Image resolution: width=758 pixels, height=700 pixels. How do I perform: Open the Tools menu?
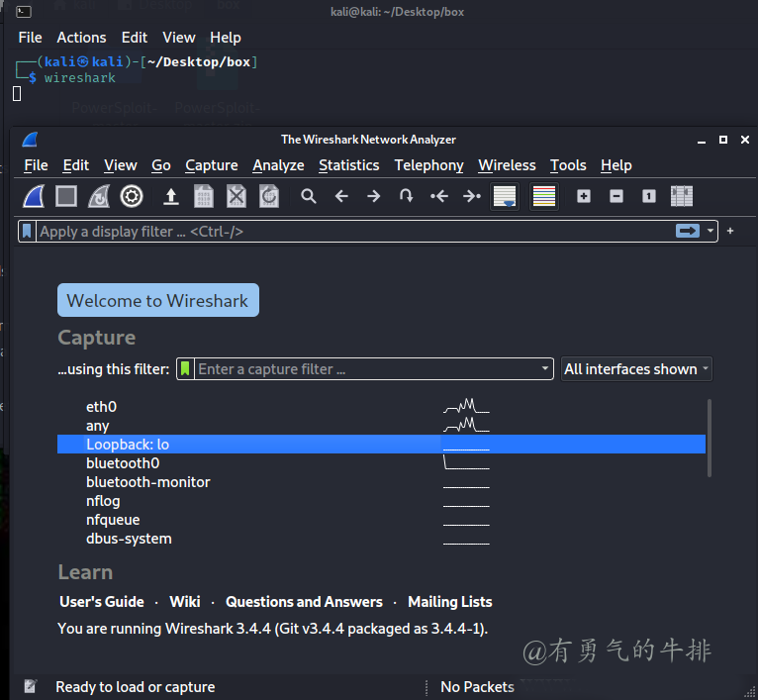[568, 165]
